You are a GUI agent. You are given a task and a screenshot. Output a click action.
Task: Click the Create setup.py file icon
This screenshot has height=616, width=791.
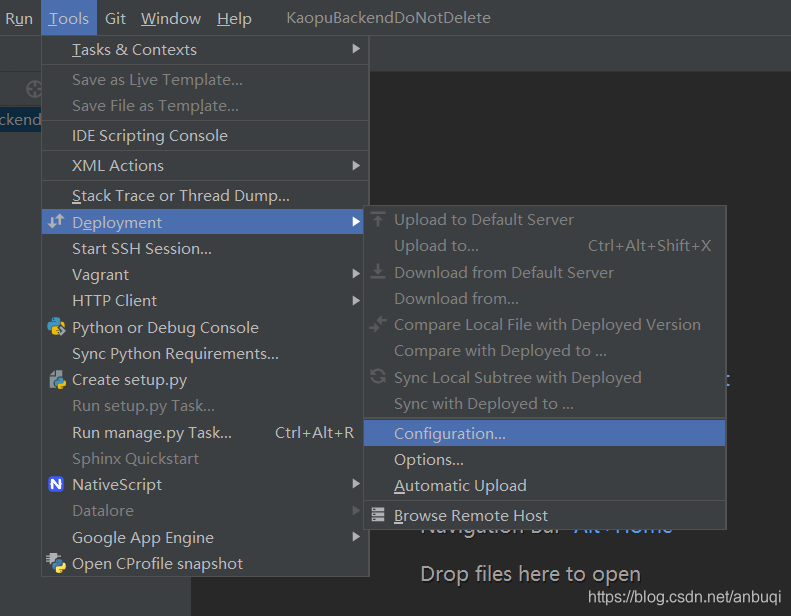pos(57,379)
